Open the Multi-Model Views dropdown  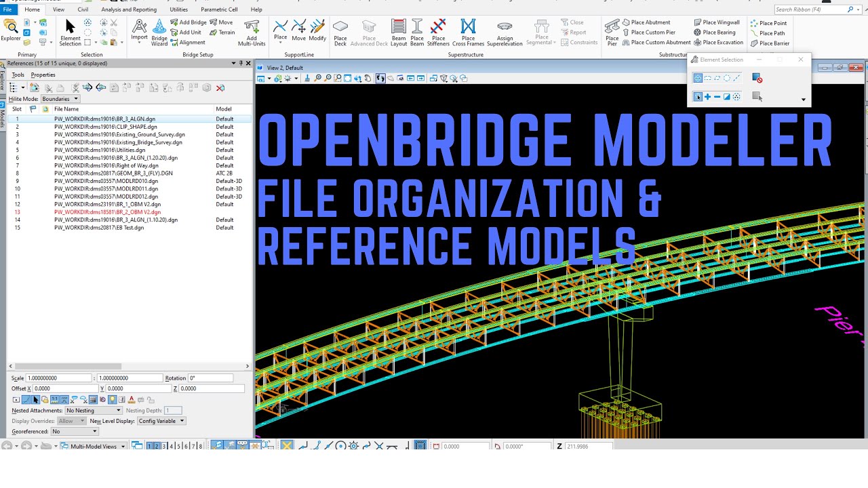click(x=94, y=446)
